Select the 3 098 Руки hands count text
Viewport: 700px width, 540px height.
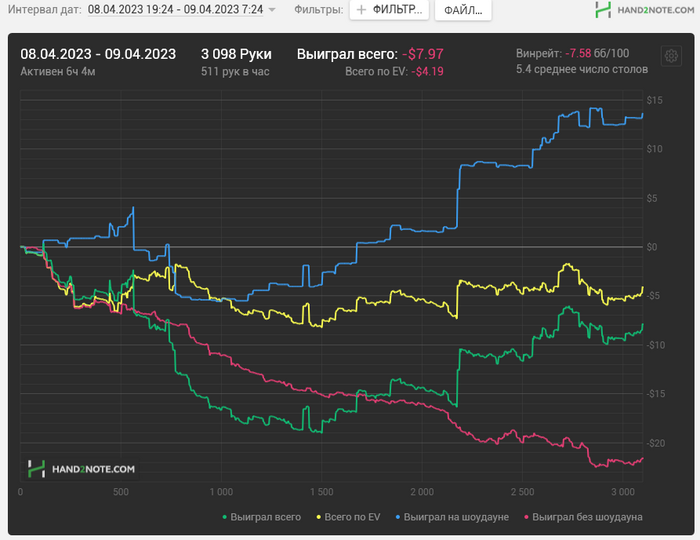tap(236, 54)
